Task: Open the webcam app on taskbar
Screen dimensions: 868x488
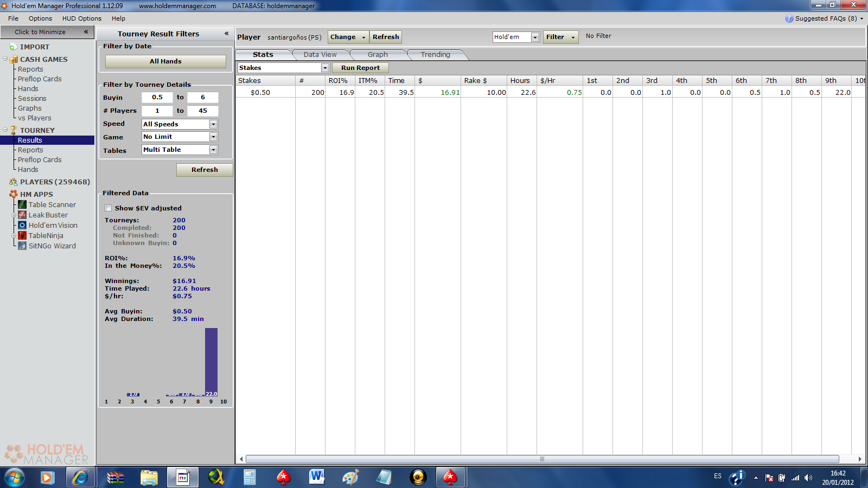Action: coord(418,478)
